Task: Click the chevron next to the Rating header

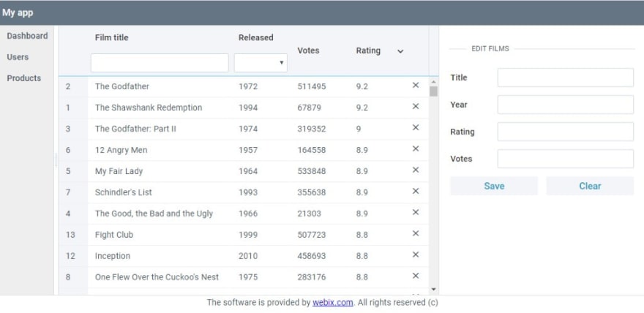Action: (400, 51)
